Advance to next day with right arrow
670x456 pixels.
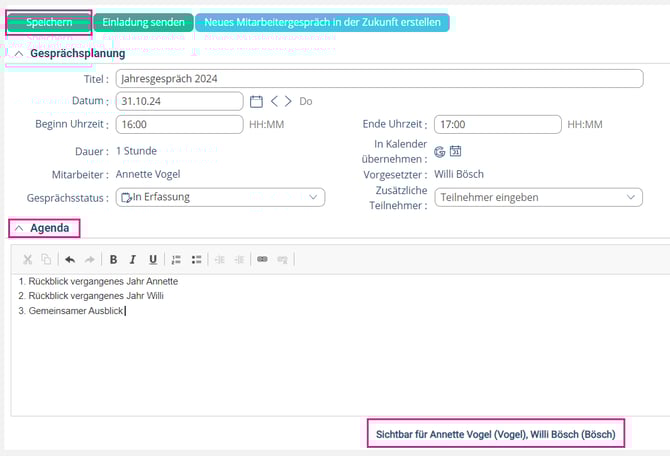289,101
